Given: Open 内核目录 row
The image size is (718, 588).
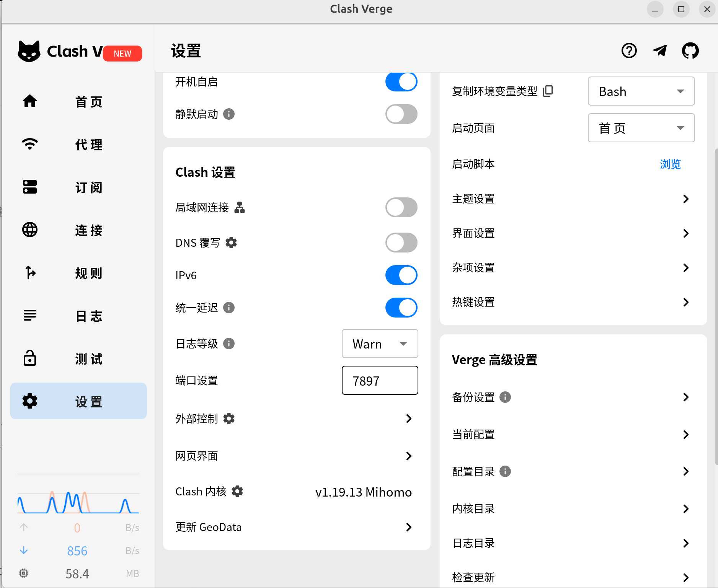Looking at the screenshot, I should 573,509.
